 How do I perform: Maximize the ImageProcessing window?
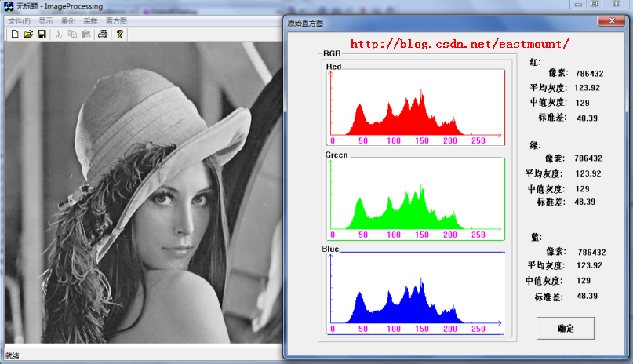(x=595, y=5)
